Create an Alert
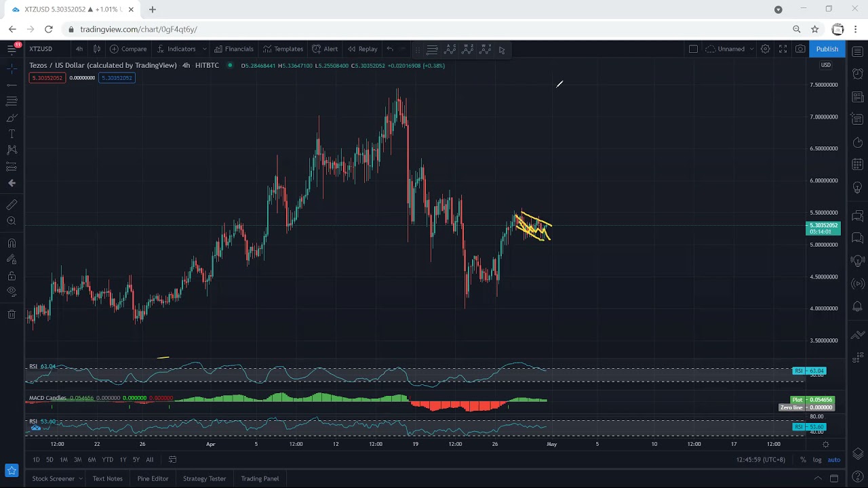The image size is (868, 488). click(x=325, y=49)
